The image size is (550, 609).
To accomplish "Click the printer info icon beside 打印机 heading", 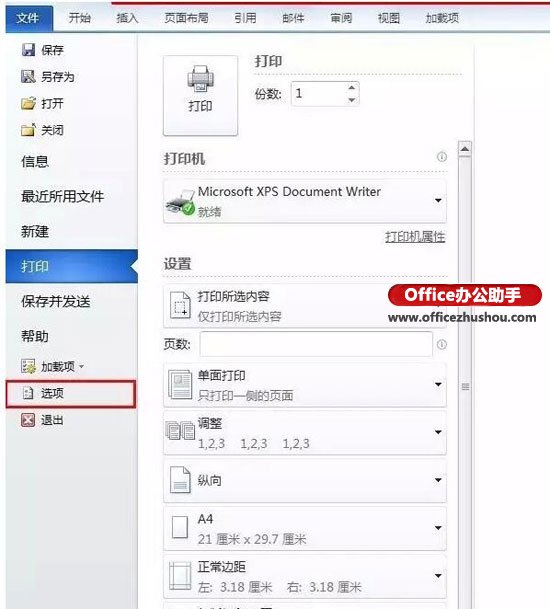I will pyautogui.click(x=442, y=157).
